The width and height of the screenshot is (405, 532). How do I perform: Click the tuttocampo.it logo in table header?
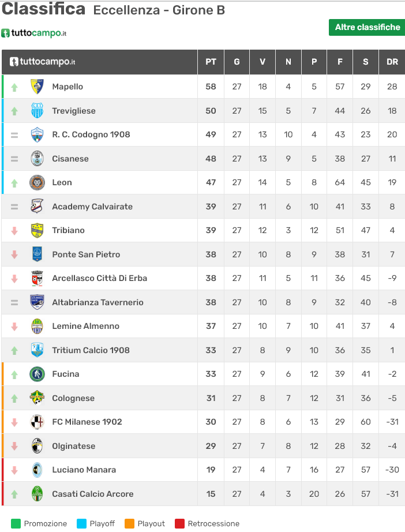43,62
